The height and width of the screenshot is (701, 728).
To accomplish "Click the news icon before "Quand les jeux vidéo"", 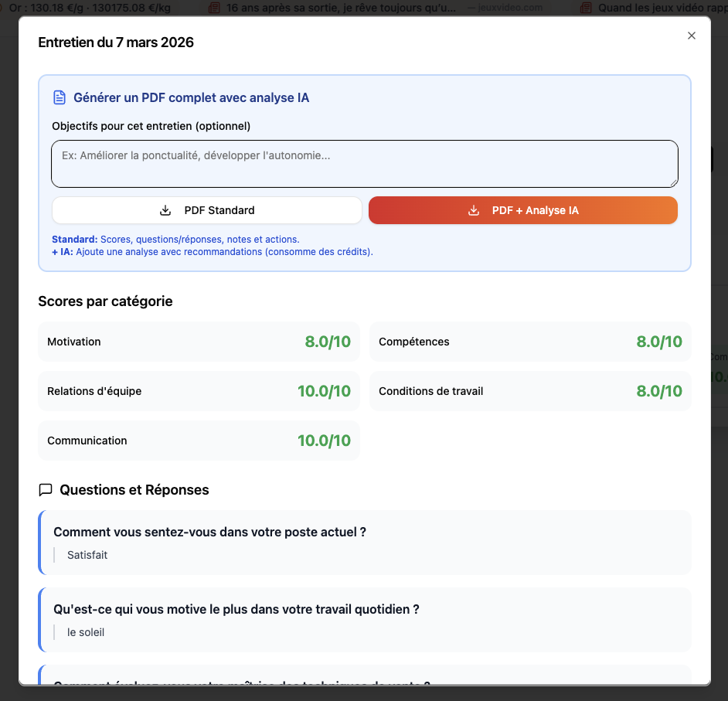I will (587, 8).
